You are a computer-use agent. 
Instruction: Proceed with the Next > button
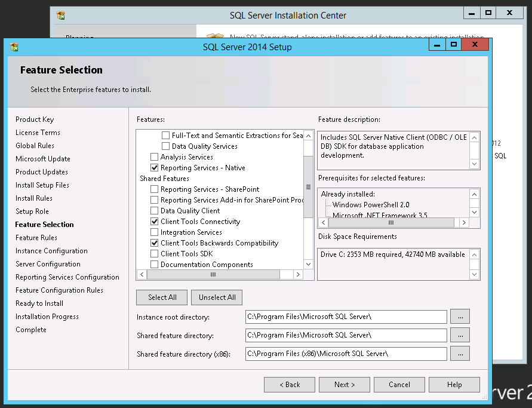tap(345, 385)
